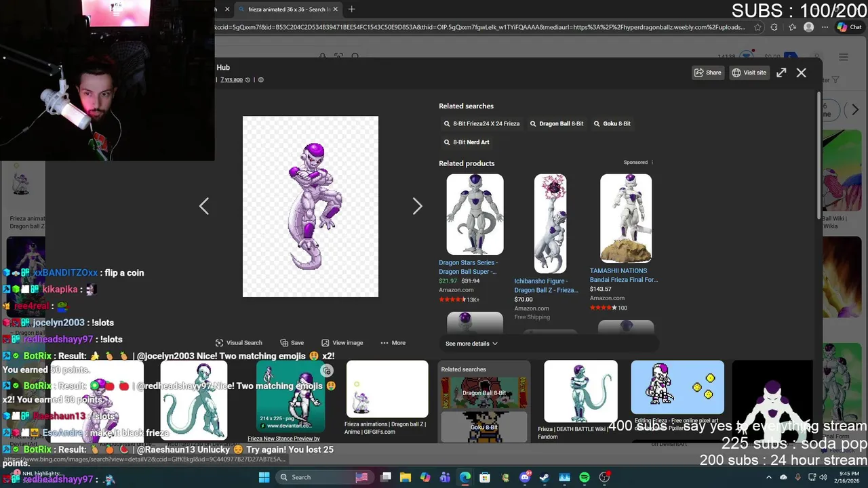Close the frieza animated search tab

point(336,9)
